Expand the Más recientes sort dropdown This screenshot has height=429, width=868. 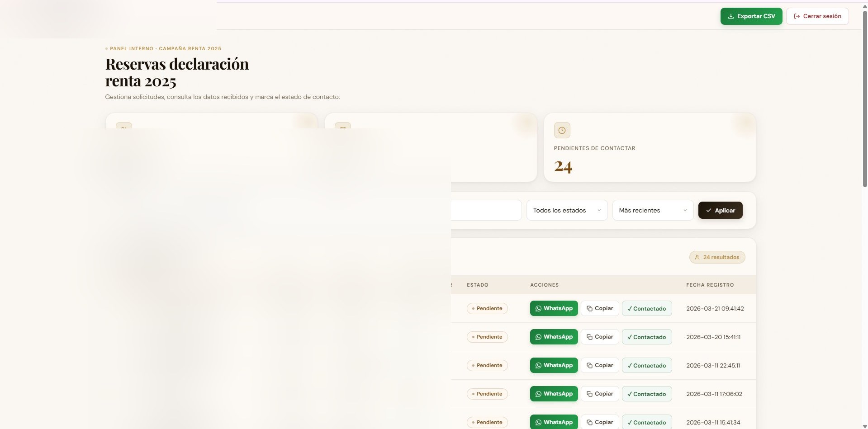pos(652,210)
